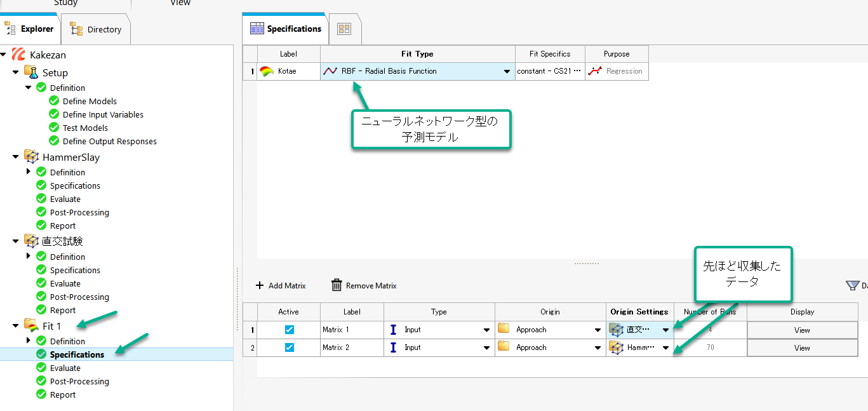Switch to the Directory tab

[x=96, y=29]
